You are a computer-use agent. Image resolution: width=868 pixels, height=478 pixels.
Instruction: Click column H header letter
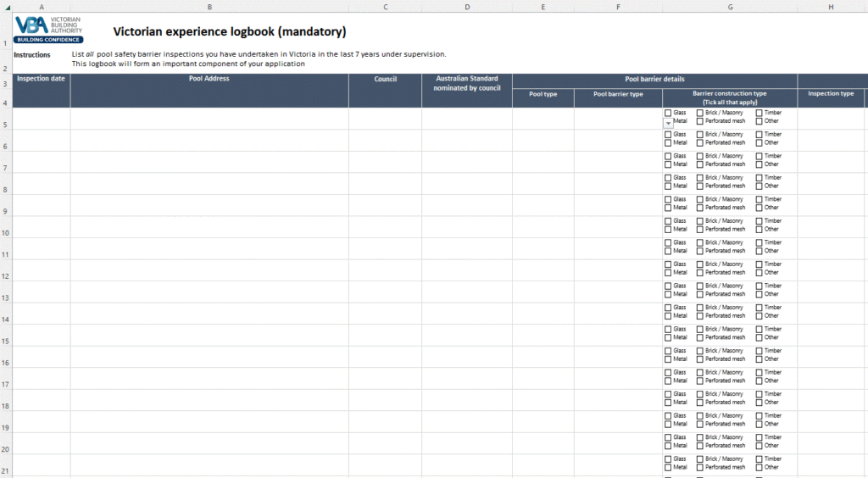831,7
